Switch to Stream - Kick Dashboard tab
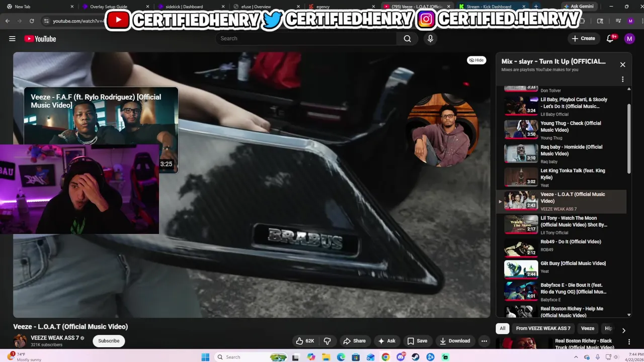Image resolution: width=644 pixels, height=362 pixels. coord(491,7)
